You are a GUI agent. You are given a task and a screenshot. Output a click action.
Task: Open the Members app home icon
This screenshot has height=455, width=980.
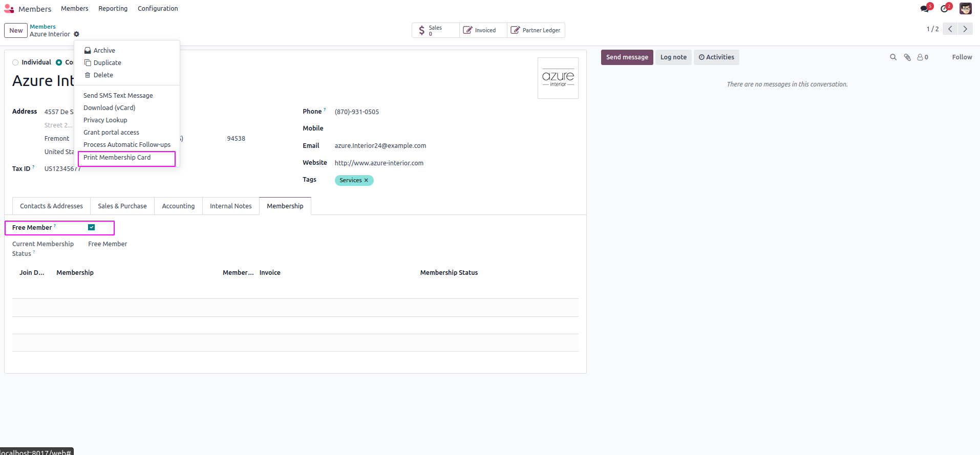[x=9, y=9]
